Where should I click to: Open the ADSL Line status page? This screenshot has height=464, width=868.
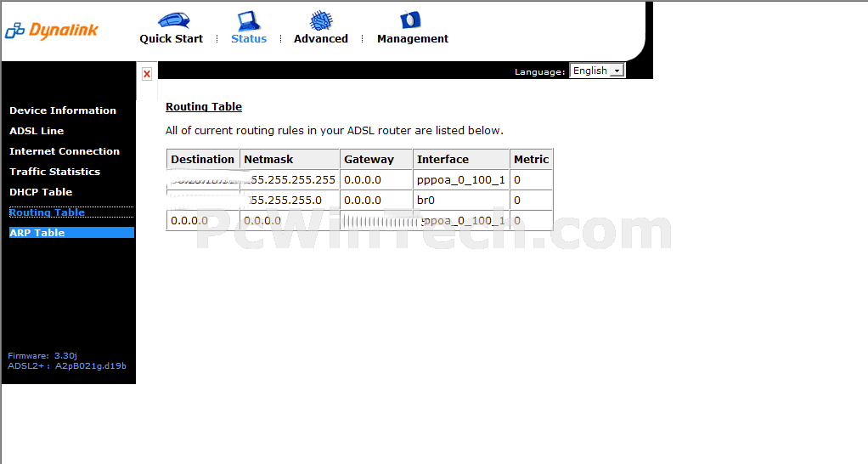tap(37, 131)
